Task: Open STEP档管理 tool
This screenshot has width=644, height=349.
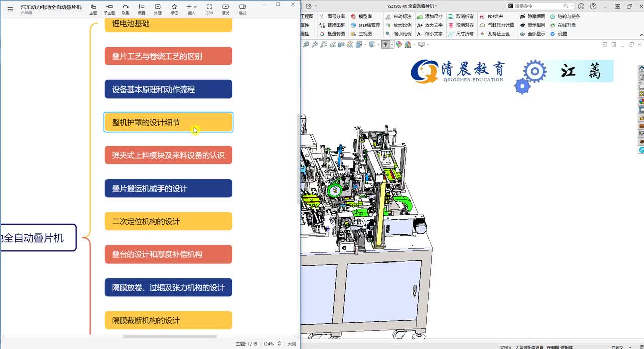Action: (365, 25)
